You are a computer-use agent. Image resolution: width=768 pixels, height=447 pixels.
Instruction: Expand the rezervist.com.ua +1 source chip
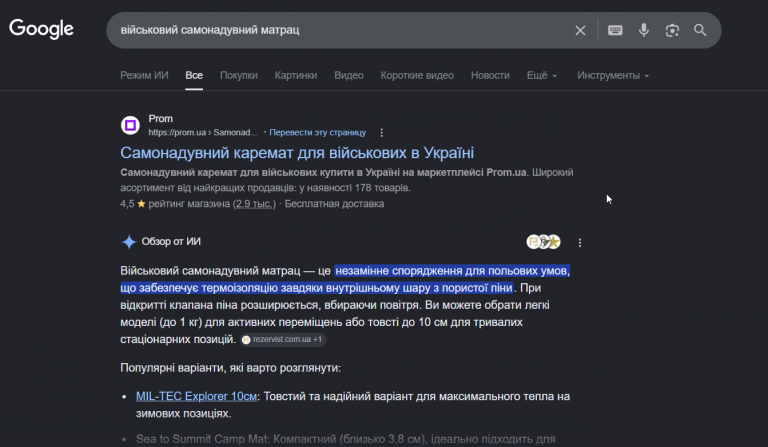283,339
